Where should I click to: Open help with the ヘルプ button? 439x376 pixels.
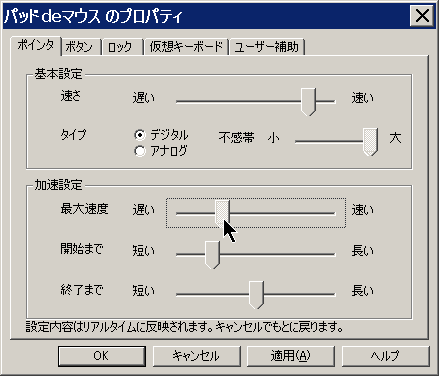tap(385, 356)
